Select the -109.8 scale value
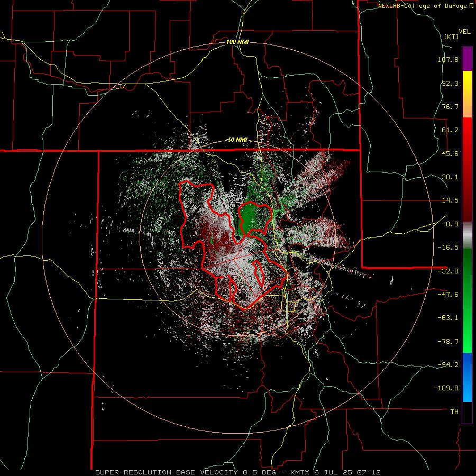Image resolution: width=476 pixels, height=476 pixels. [x=446, y=388]
